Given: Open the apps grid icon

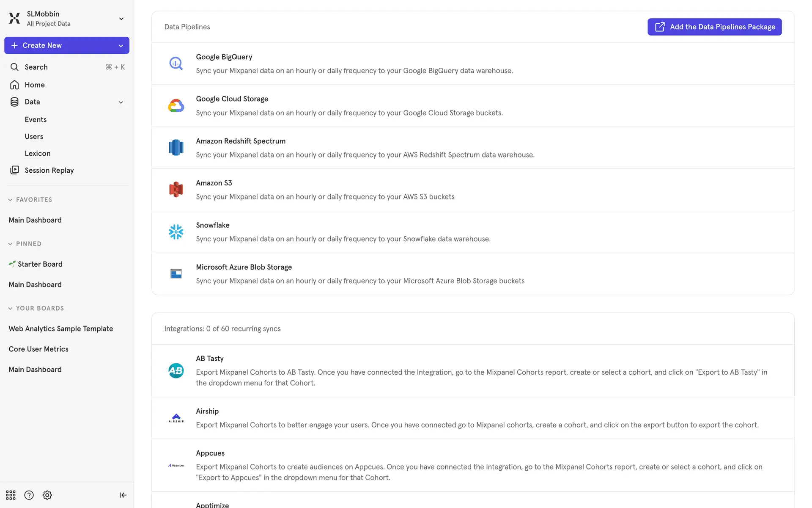Looking at the screenshot, I should coord(11,495).
